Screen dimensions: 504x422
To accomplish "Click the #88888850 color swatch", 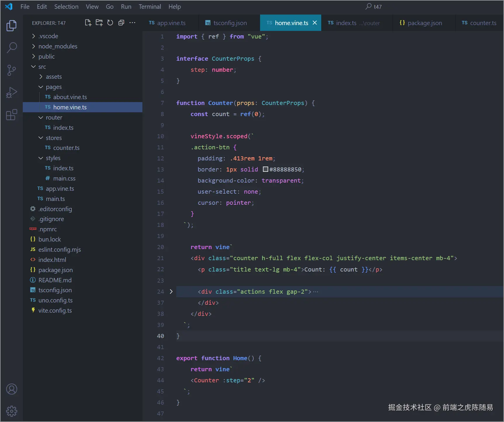I will pos(265,169).
